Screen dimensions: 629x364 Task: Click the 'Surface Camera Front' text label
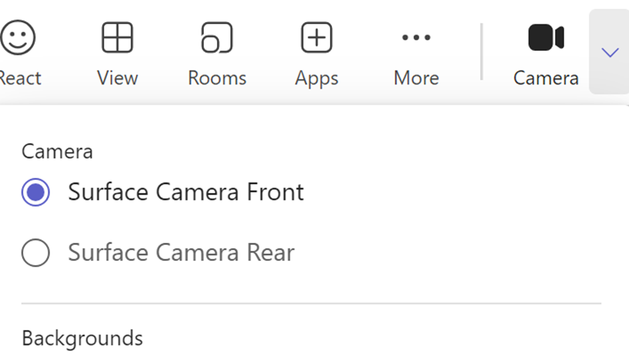[x=186, y=192]
